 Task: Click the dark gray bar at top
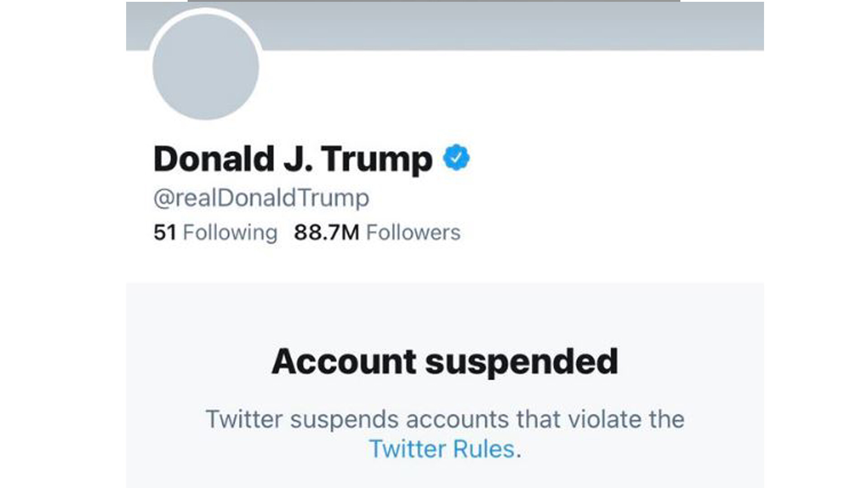click(434, 1)
